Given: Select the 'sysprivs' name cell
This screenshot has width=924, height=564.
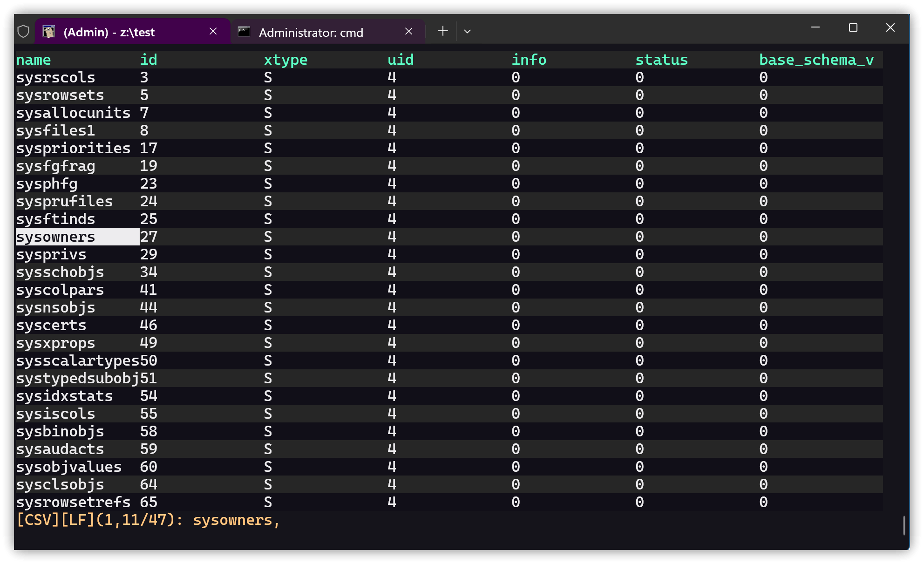Looking at the screenshot, I should (x=51, y=254).
